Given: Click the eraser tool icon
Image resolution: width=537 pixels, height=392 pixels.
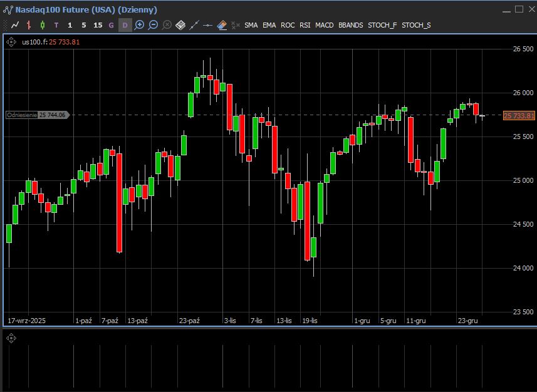Looking at the screenshot, I should 222,25.
